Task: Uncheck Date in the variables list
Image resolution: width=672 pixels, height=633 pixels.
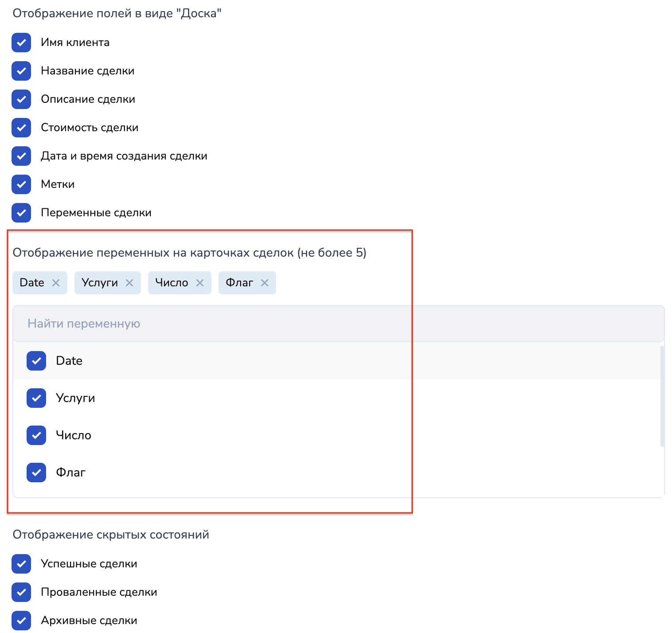Action: pos(36,361)
